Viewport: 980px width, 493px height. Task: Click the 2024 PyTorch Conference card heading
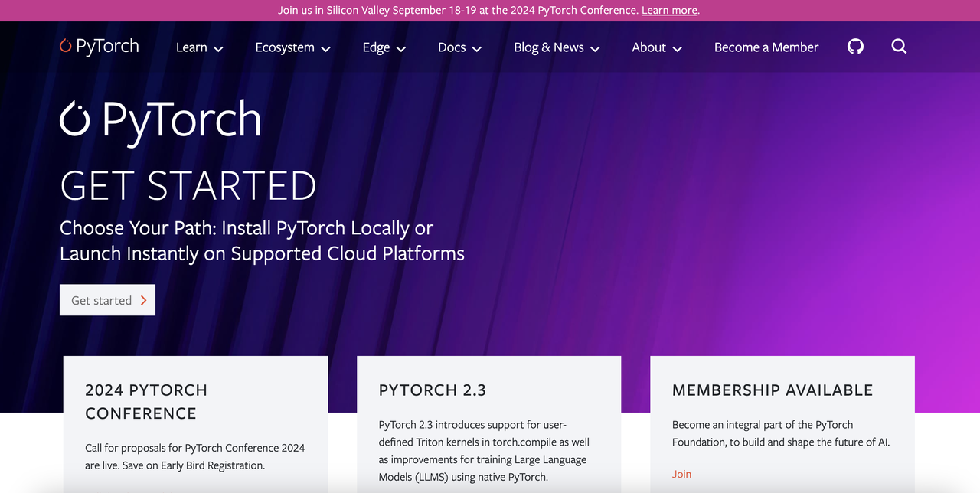(146, 402)
